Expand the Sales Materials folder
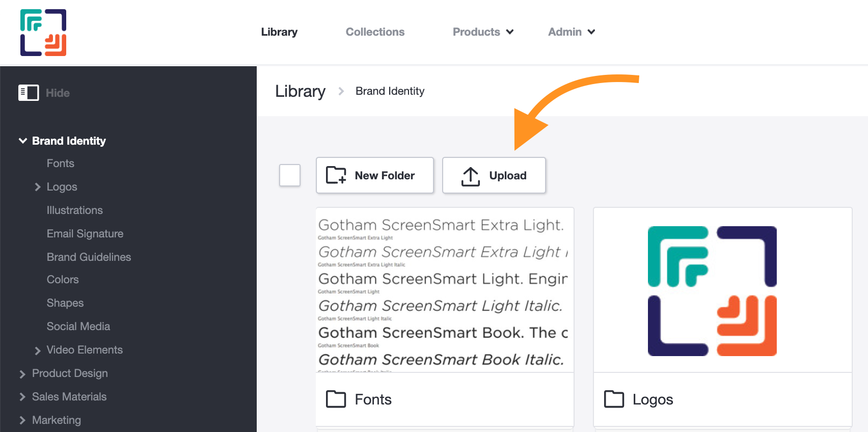The image size is (868, 432). click(x=22, y=397)
